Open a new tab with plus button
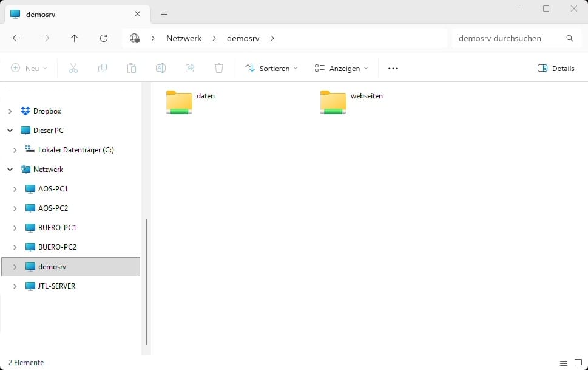 coord(164,14)
